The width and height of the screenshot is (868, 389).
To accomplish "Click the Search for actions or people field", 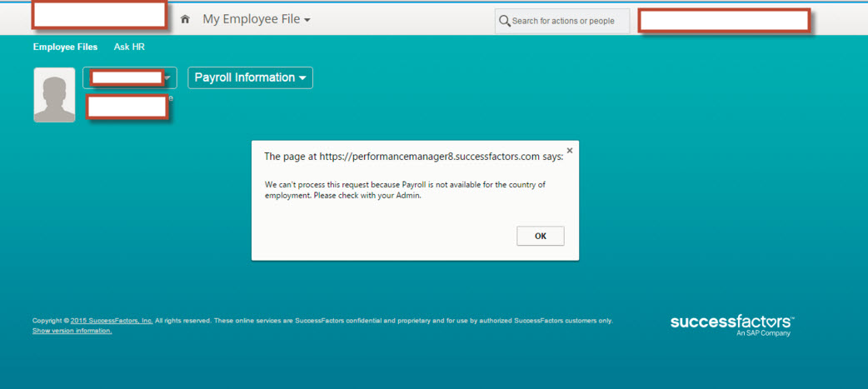I will [x=562, y=21].
